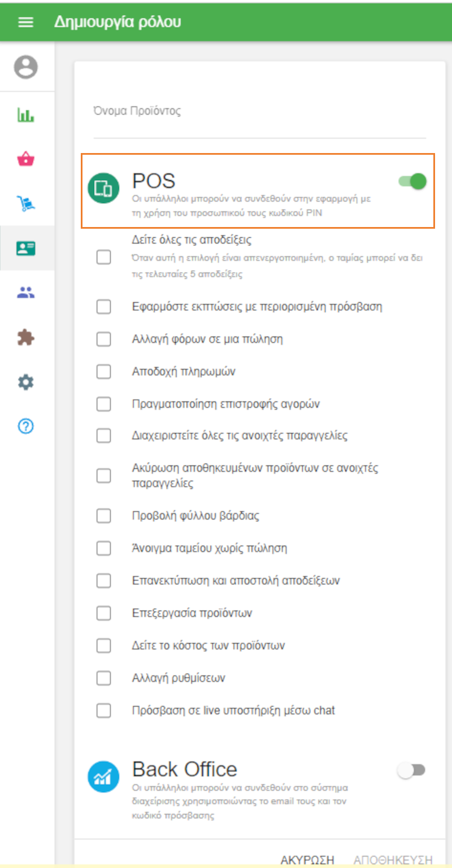The height and width of the screenshot is (868, 452).
Task: Select the profile icon in sidebar
Action: coord(25,66)
